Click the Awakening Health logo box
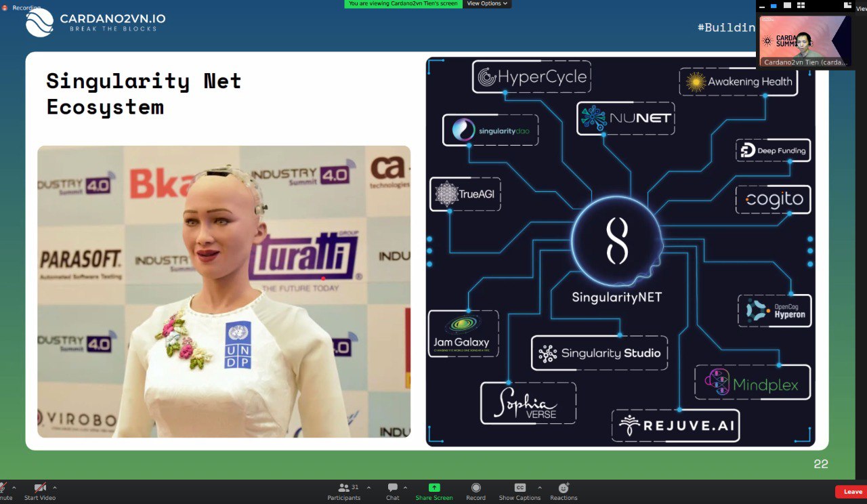The image size is (867, 504). [x=739, y=81]
